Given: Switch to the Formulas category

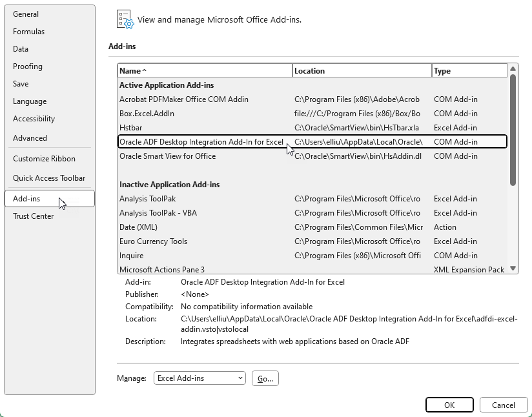Looking at the screenshot, I should (x=29, y=32).
